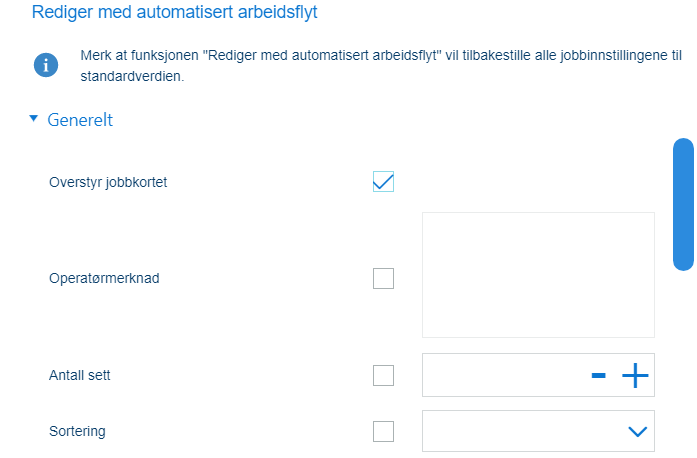Tick the Antall sett checkbox
The height and width of the screenshot is (458, 697).
point(383,375)
